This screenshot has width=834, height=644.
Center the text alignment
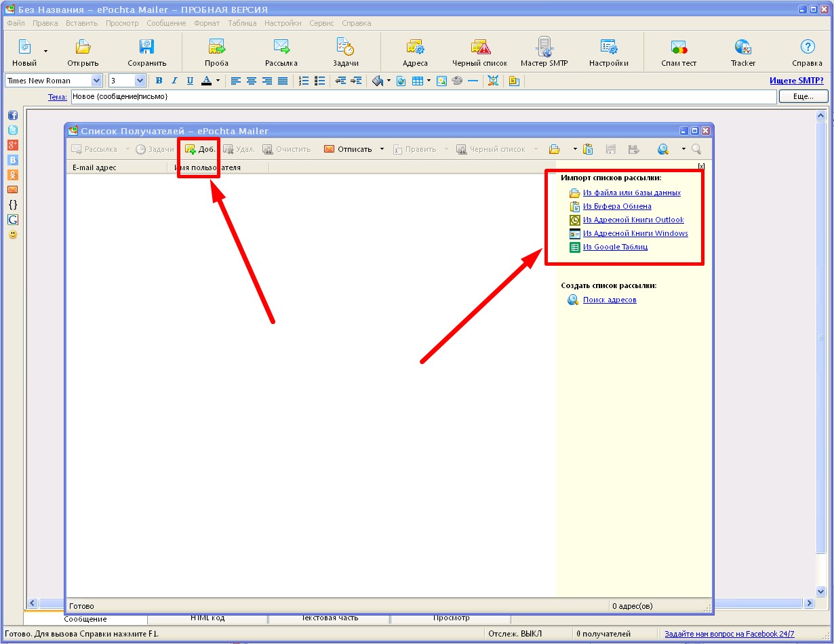tap(252, 81)
